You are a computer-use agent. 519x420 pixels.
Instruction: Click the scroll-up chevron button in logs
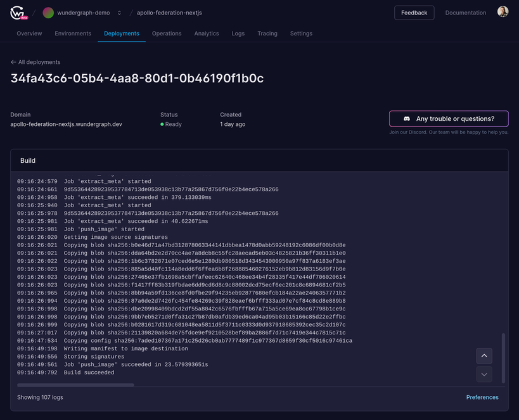(x=484, y=356)
